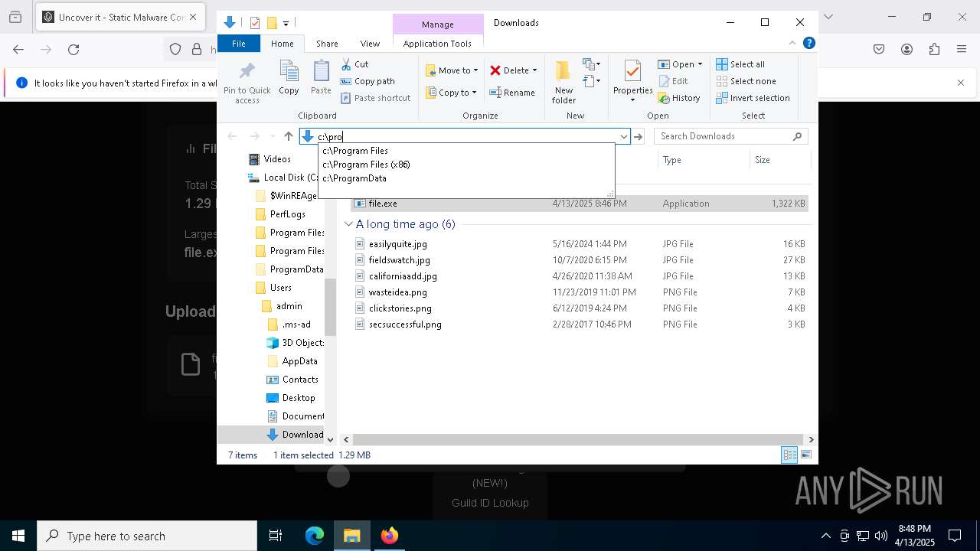Screen dimensions: 980x551
Task: Collapse the ribbon with chevron
Action: pos(792,44)
